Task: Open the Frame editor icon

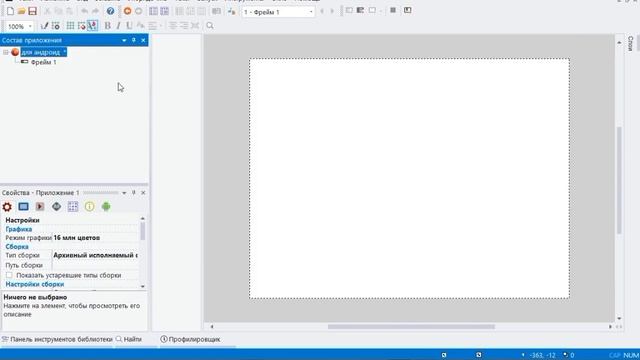Action: (x=164, y=11)
